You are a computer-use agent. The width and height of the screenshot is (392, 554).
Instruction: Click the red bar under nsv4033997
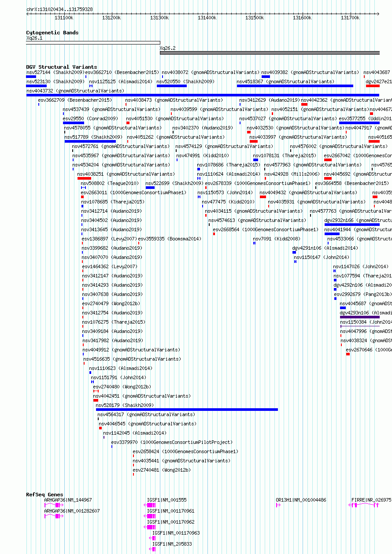pos(254,141)
